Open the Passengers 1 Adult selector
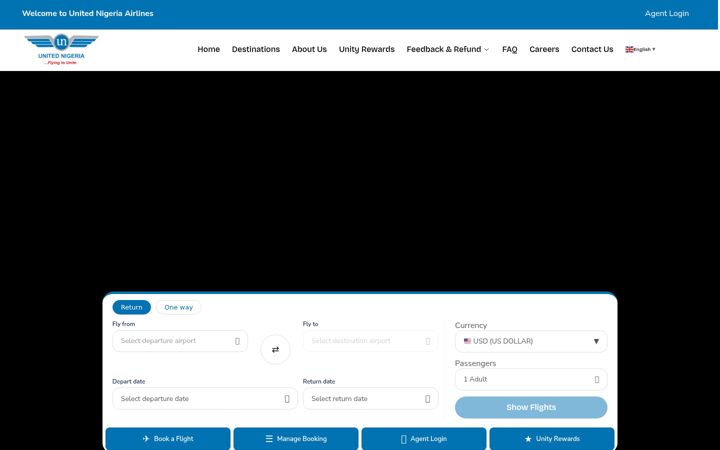 coord(531,379)
